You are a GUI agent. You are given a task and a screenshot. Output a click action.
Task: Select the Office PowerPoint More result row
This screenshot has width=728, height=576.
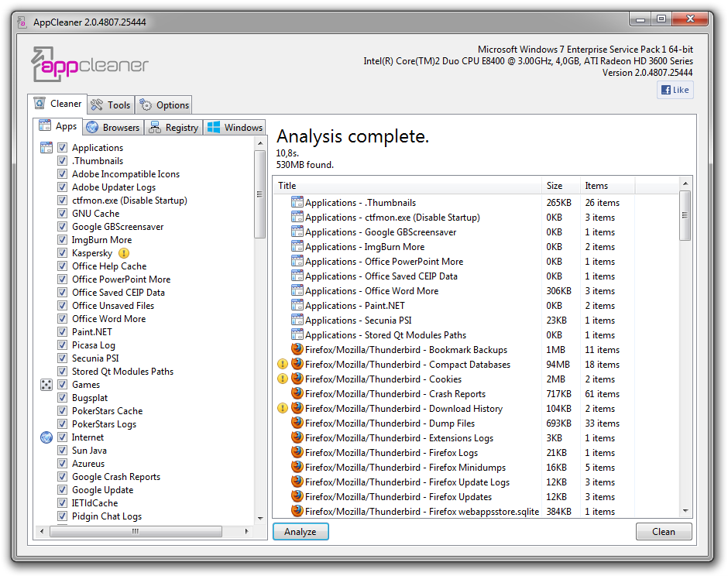point(476,262)
